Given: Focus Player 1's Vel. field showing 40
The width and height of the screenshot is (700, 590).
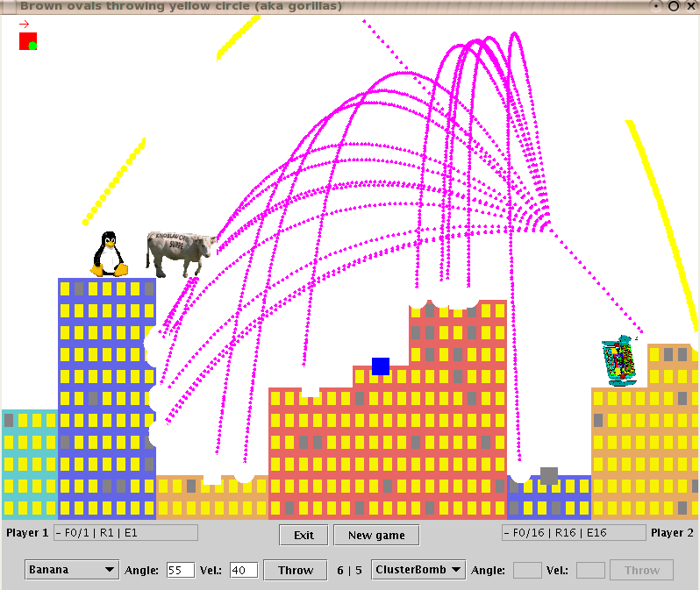Looking at the screenshot, I should coord(243,570).
